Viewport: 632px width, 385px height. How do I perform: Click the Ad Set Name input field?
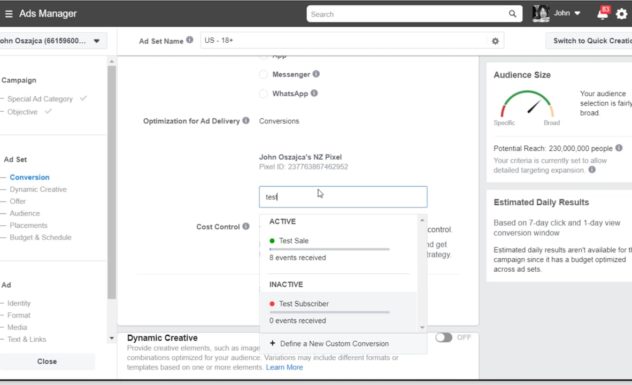(352, 41)
